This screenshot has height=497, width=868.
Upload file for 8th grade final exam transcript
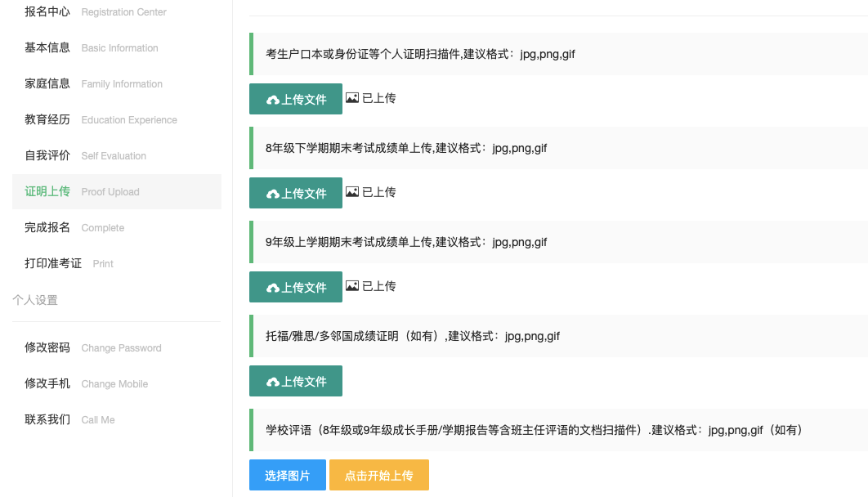click(x=296, y=194)
